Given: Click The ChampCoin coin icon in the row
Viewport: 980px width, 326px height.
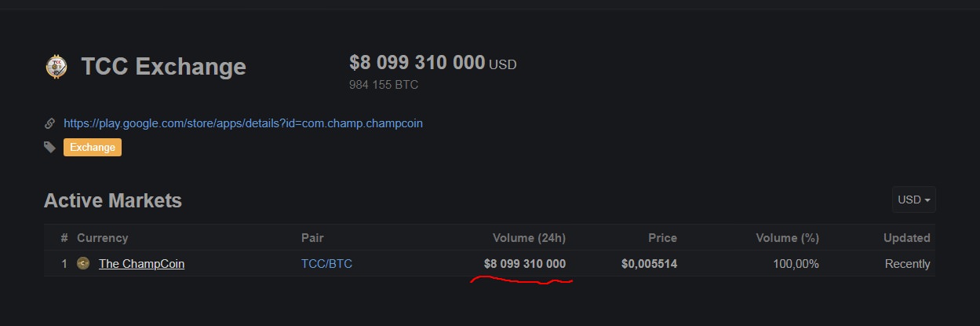Looking at the screenshot, I should coord(83,263).
